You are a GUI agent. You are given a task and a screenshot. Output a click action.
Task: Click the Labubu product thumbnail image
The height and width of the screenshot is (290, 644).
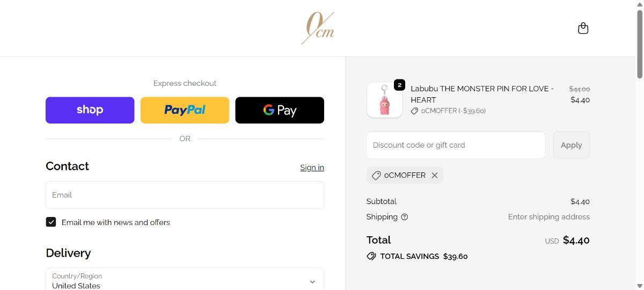click(384, 100)
